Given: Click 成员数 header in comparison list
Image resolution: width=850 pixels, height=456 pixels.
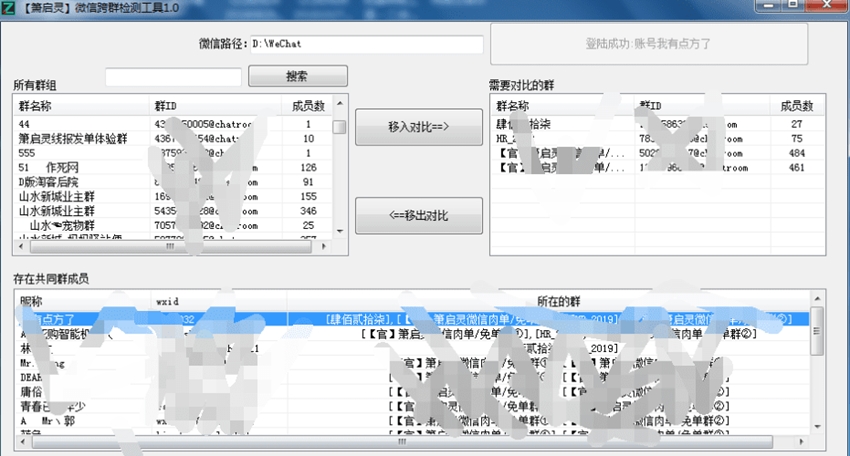Looking at the screenshot, I should 797,106.
